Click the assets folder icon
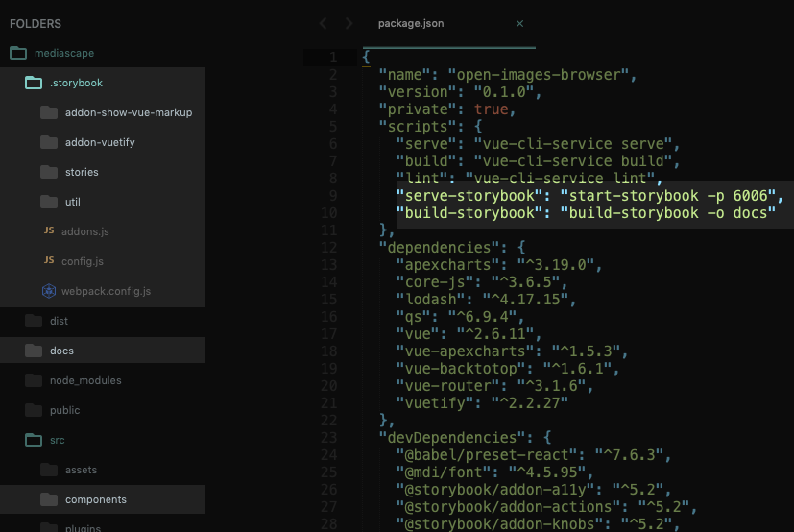Screen dimensions: 794x532 (49, 470)
